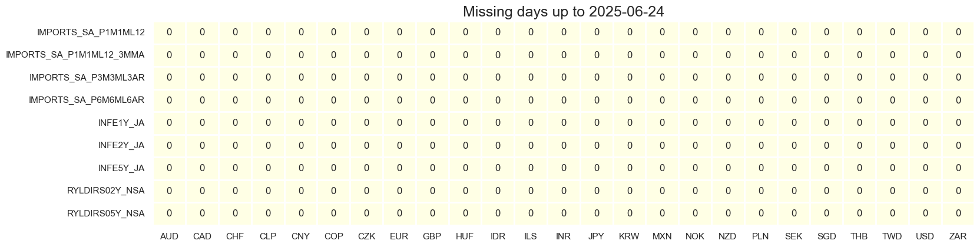Click the chart title "Missing days up to 2025-06-24"
Screen dimensions: 980x247
pos(564,12)
